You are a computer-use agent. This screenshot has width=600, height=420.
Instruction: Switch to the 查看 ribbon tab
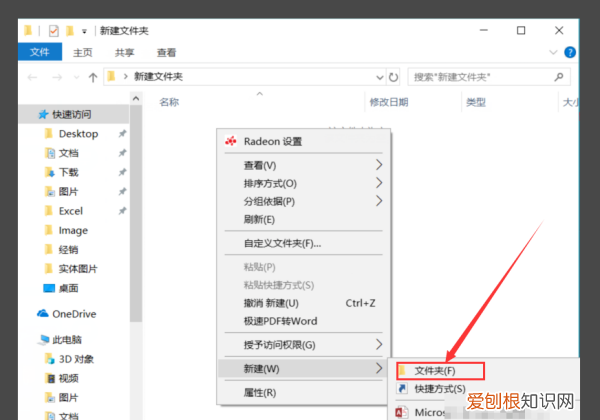click(166, 52)
